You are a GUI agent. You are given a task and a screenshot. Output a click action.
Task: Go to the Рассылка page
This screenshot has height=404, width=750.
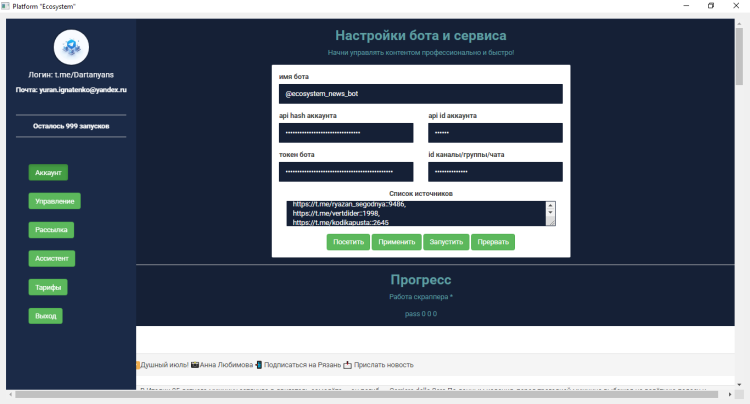coord(51,230)
